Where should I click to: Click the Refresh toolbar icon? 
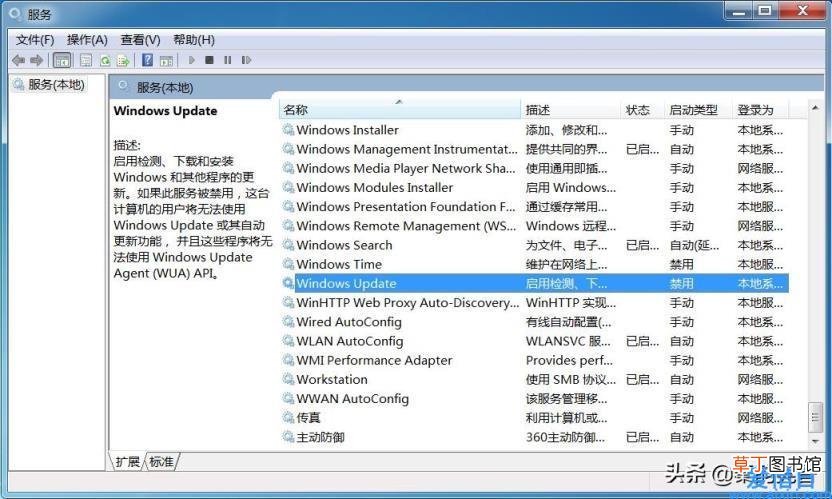(x=105, y=61)
